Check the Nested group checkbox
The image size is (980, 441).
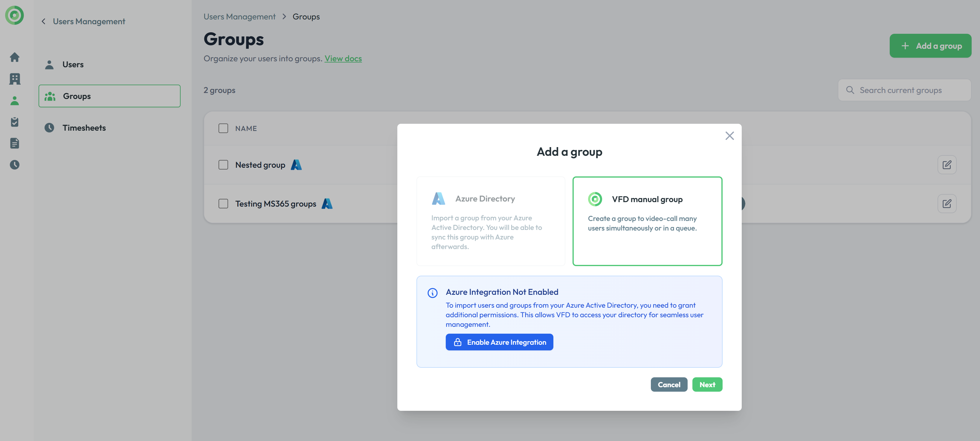(223, 165)
